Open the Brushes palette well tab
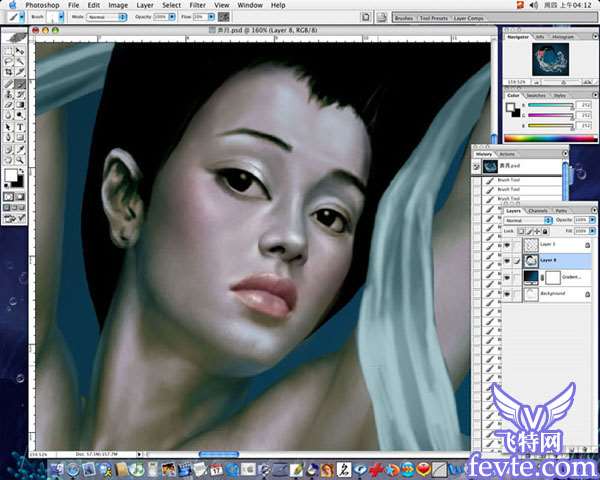 (404, 18)
